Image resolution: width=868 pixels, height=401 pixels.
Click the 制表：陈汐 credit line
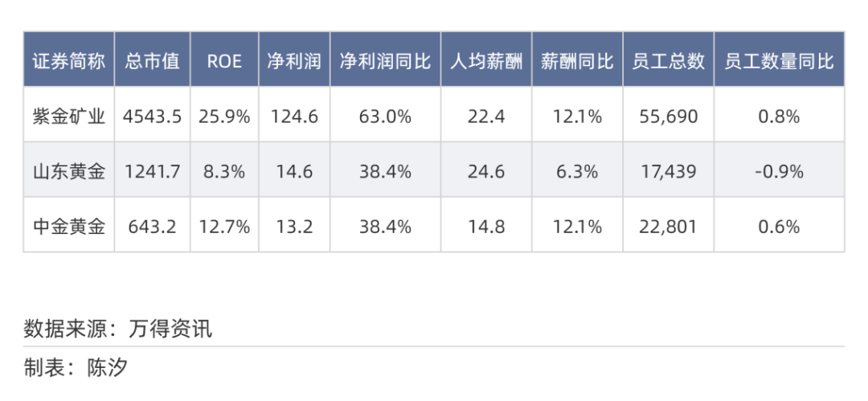click(76, 368)
